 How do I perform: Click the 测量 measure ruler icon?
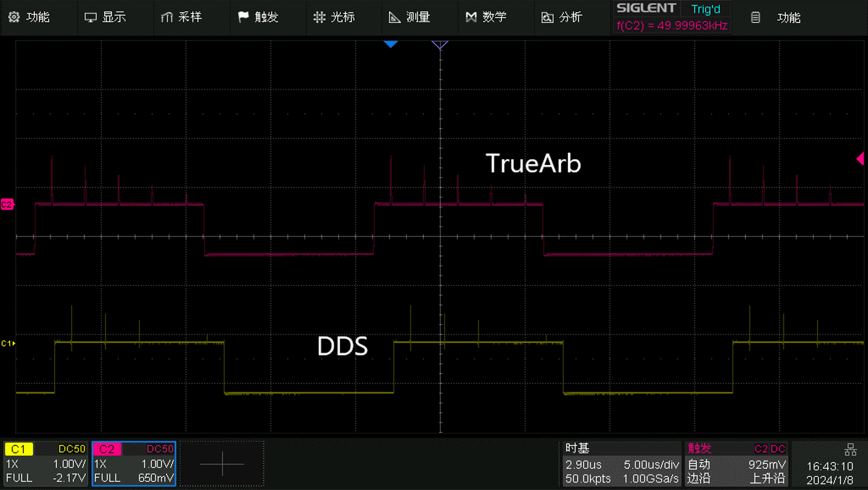[394, 17]
